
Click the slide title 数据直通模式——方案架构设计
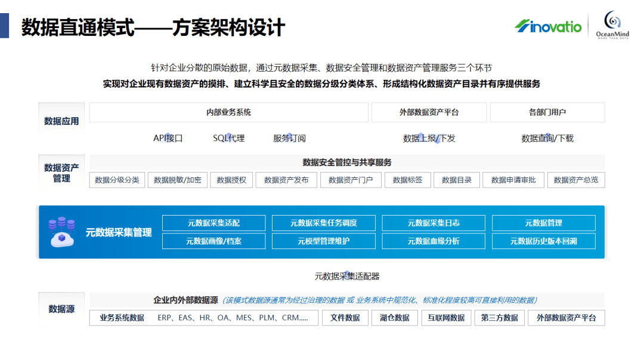coord(153,27)
